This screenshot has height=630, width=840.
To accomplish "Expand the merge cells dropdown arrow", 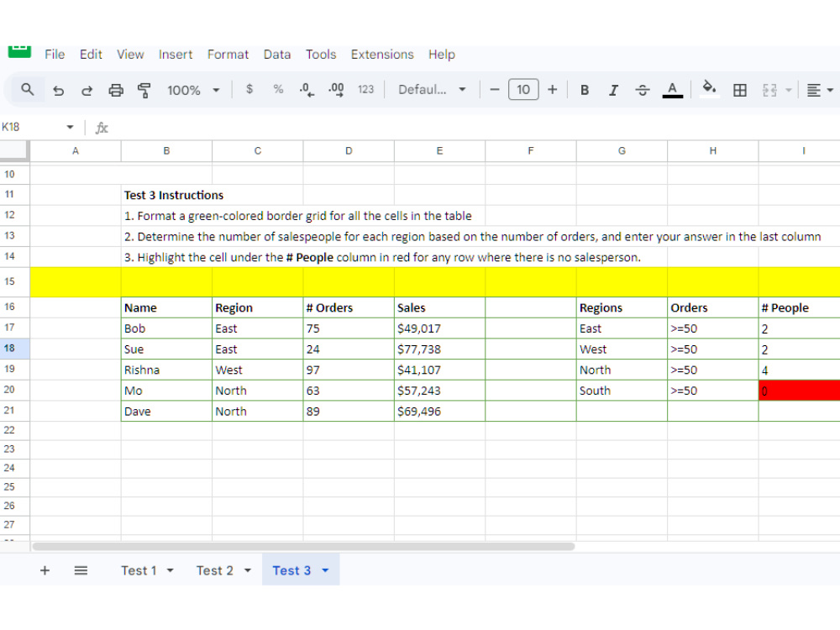I will pyautogui.click(x=788, y=90).
